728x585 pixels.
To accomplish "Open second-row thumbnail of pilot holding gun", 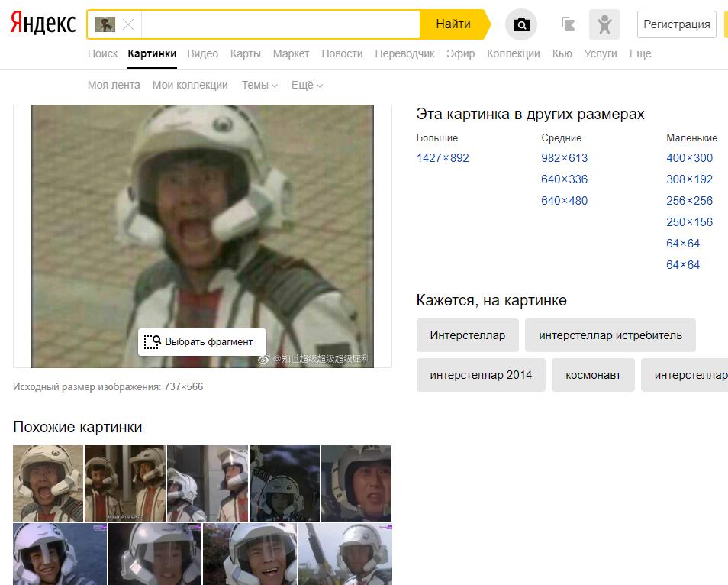I will coord(346,554).
